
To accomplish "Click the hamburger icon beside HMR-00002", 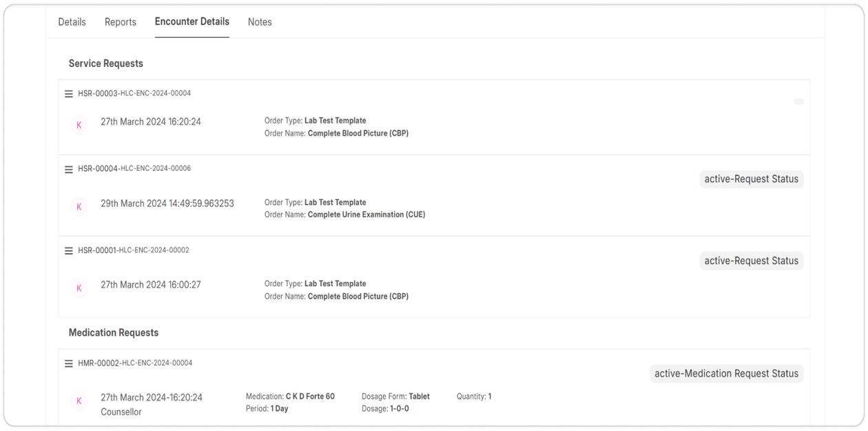I will point(69,363).
